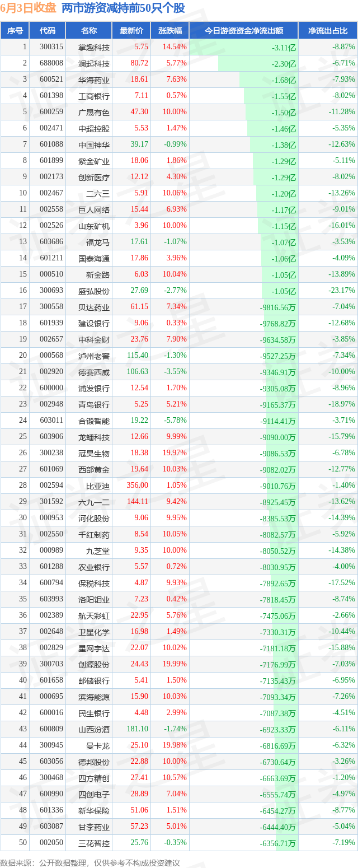Select stock name 曼卡龙
This screenshot has height=868, width=358.
[98, 746]
